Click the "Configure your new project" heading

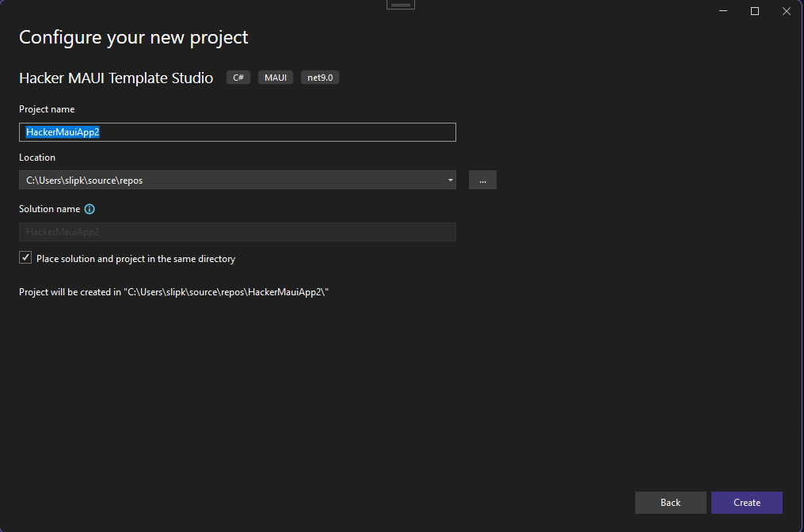click(x=133, y=37)
